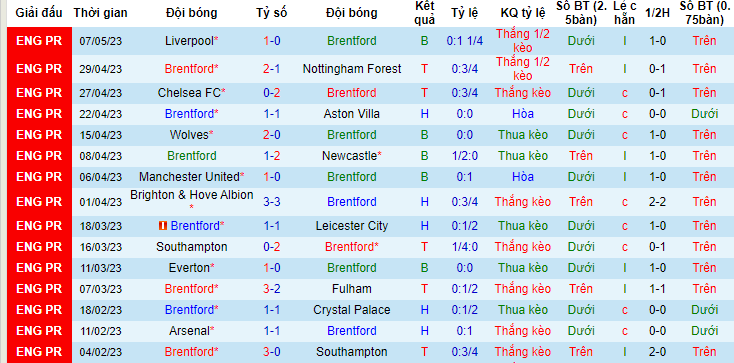Image resolution: width=734 pixels, height=363 pixels.
Task: Select the Giải đấu column header
Action: click(x=39, y=13)
